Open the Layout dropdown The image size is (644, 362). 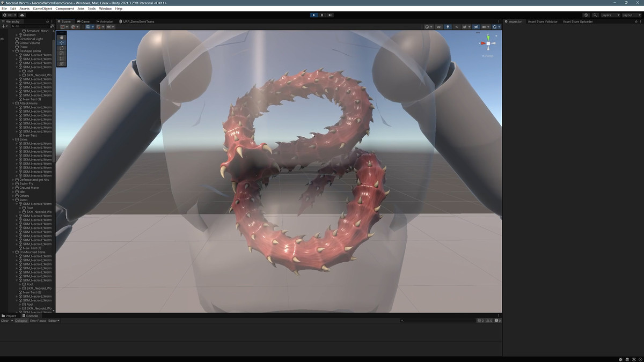tap(631, 15)
